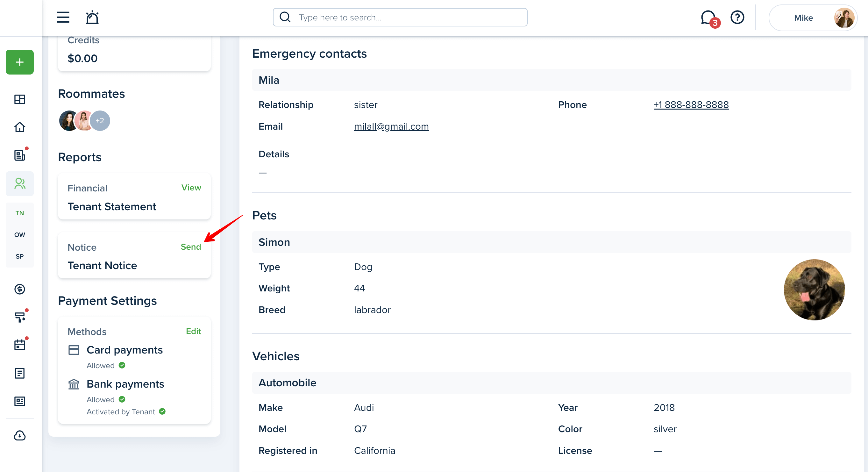868x472 pixels.
Task: Open the calendar icon in sidebar
Action: (x=19, y=345)
